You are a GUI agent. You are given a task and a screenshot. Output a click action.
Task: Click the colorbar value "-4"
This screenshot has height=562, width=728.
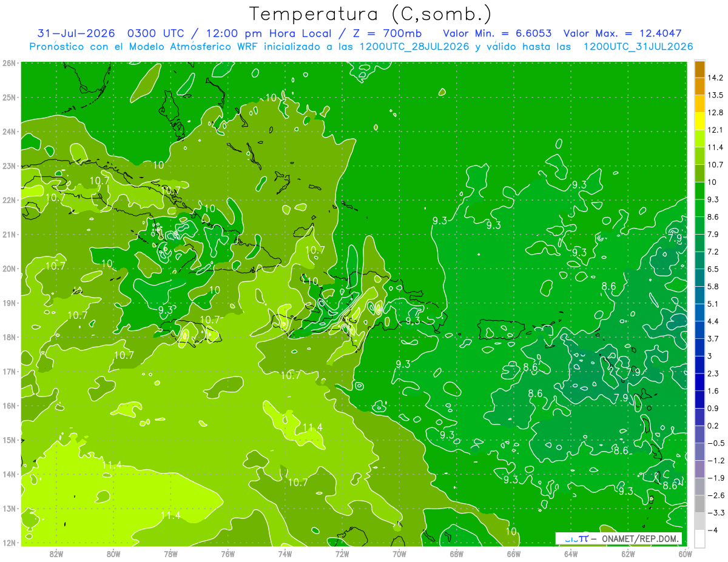tap(712, 530)
